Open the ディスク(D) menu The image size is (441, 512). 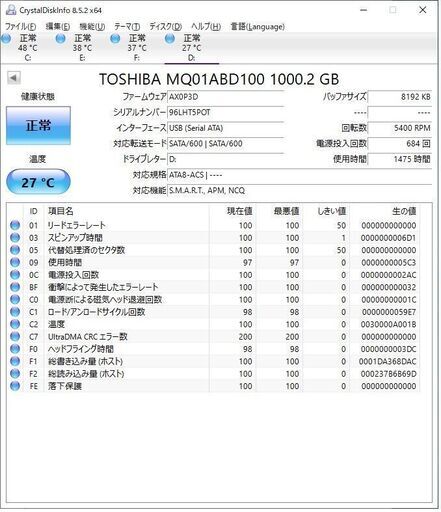pos(165,26)
